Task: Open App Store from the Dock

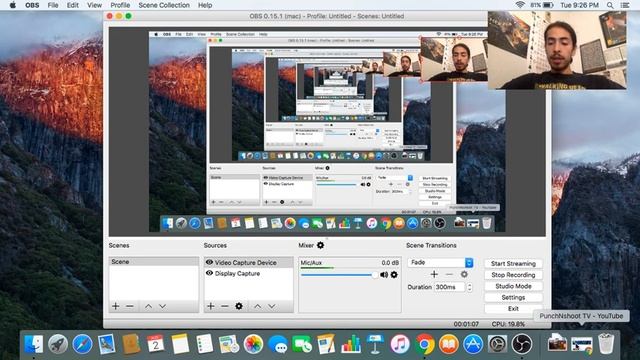Action: pos(473,344)
